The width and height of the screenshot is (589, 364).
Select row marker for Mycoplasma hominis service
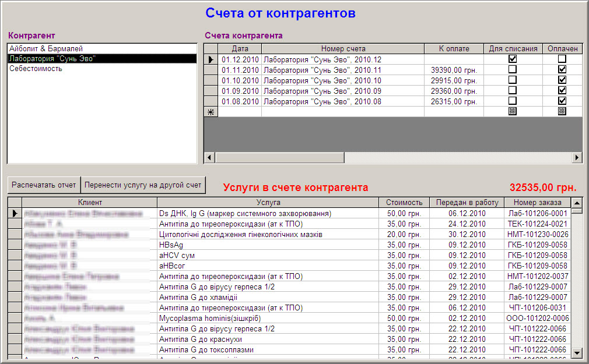pyautogui.click(x=15, y=319)
